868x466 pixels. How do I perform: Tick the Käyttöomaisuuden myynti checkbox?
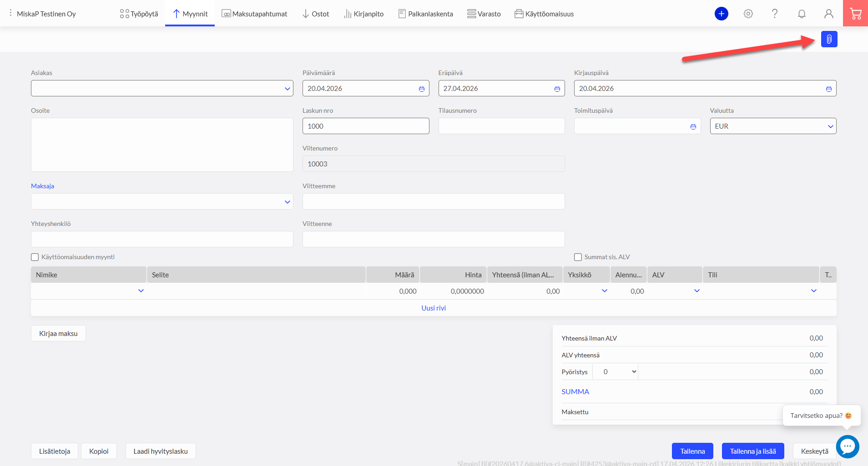[35, 257]
